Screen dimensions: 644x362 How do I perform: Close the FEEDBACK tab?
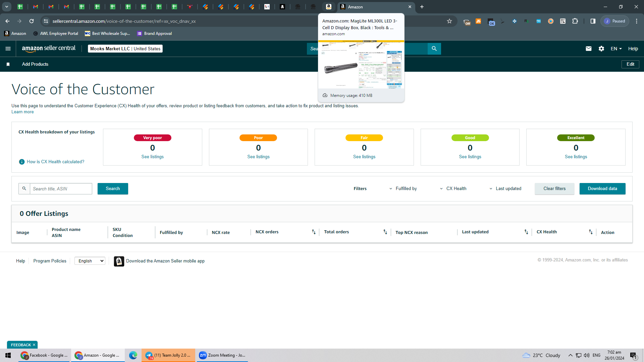(x=34, y=345)
